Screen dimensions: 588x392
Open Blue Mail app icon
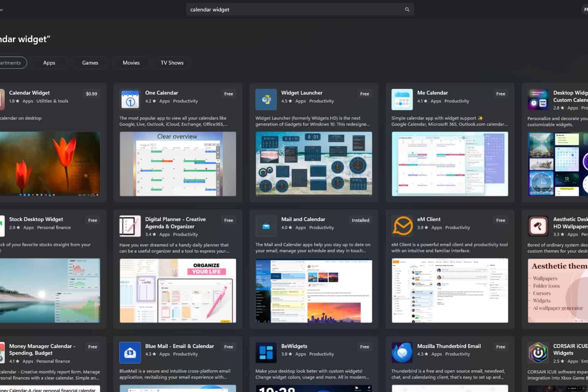click(x=130, y=353)
